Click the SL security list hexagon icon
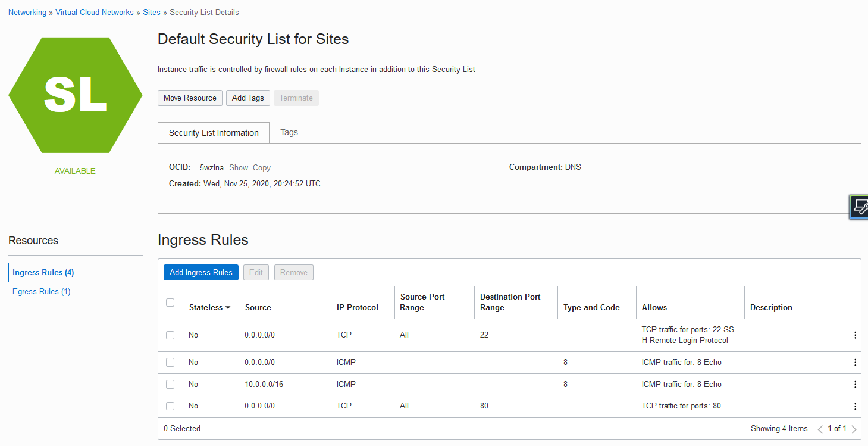Screen dimensions: 868x446 (x=76, y=95)
